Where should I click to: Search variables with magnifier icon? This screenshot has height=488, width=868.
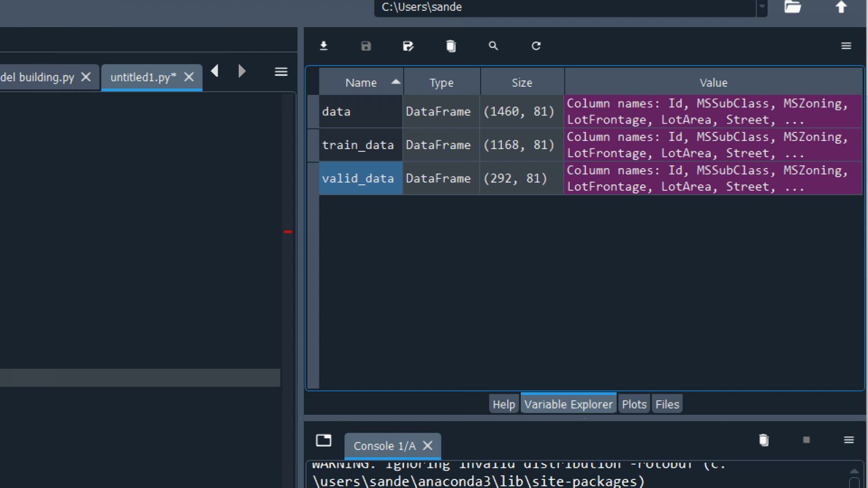(x=493, y=46)
